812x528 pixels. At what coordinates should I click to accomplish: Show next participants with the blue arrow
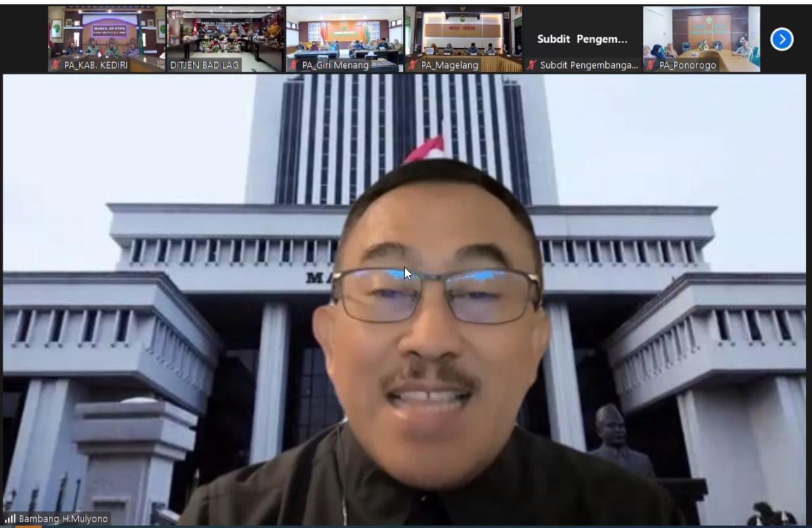coord(782,39)
